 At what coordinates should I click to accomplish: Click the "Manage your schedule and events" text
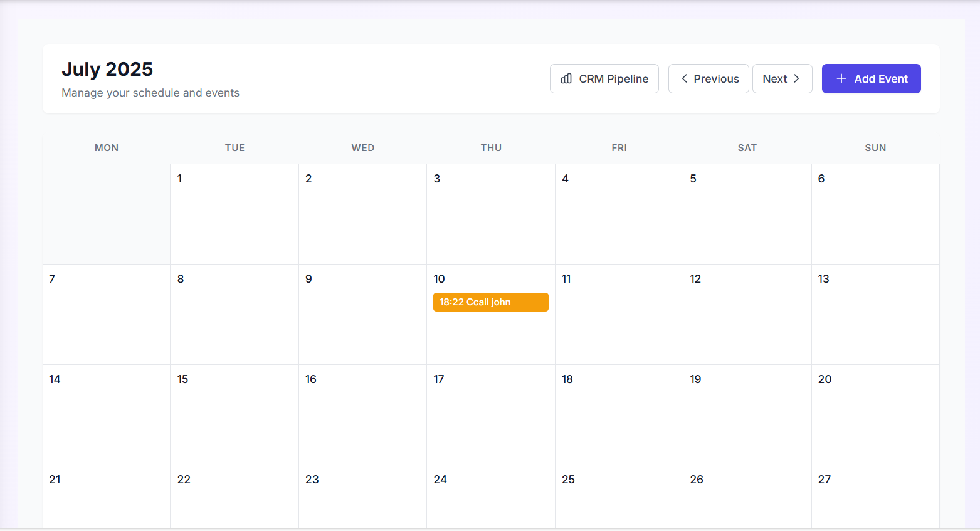coord(150,92)
